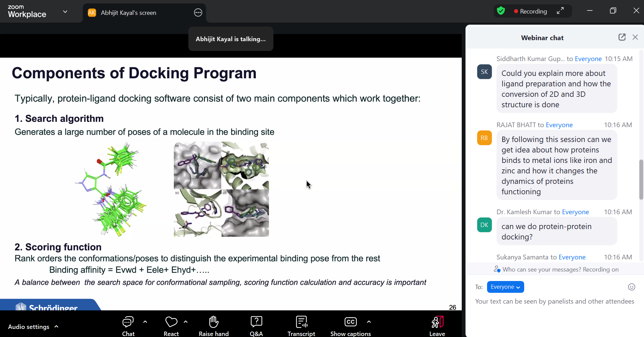Viewport: 644px width, 337px height.
Task: Open the Q&A panel
Action: pos(256,322)
